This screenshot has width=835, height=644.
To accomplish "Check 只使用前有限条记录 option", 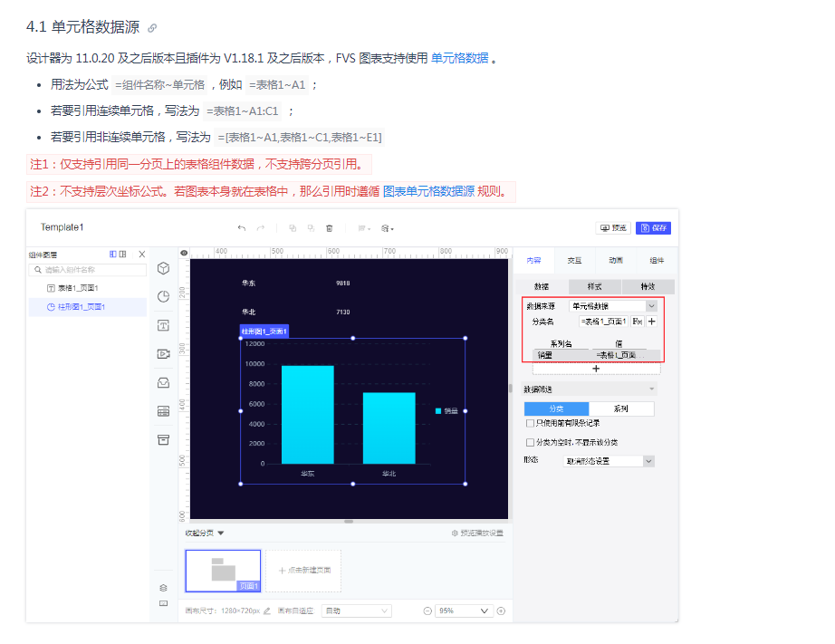I will [x=530, y=424].
